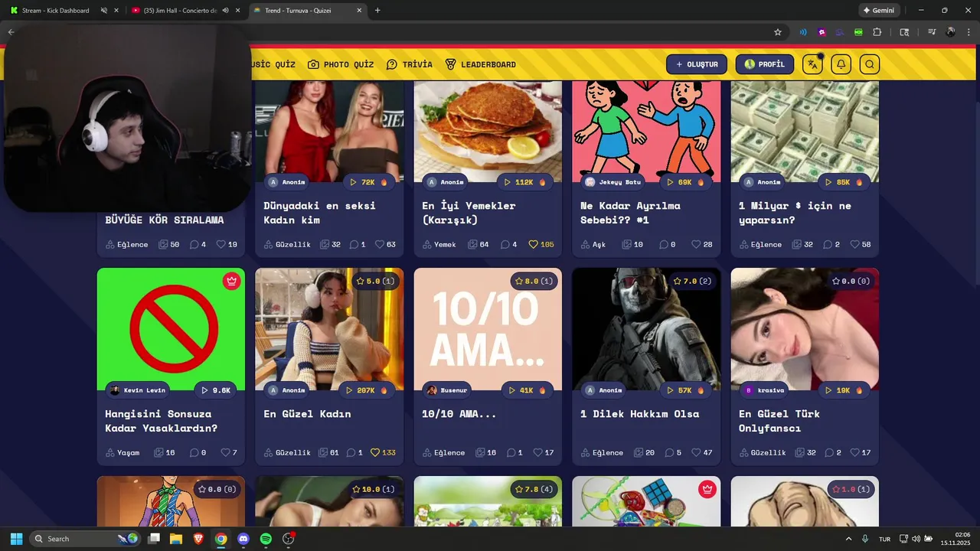Open author Jekeyy Batu's profile chip
Screen dimensions: 980x551
point(613,182)
